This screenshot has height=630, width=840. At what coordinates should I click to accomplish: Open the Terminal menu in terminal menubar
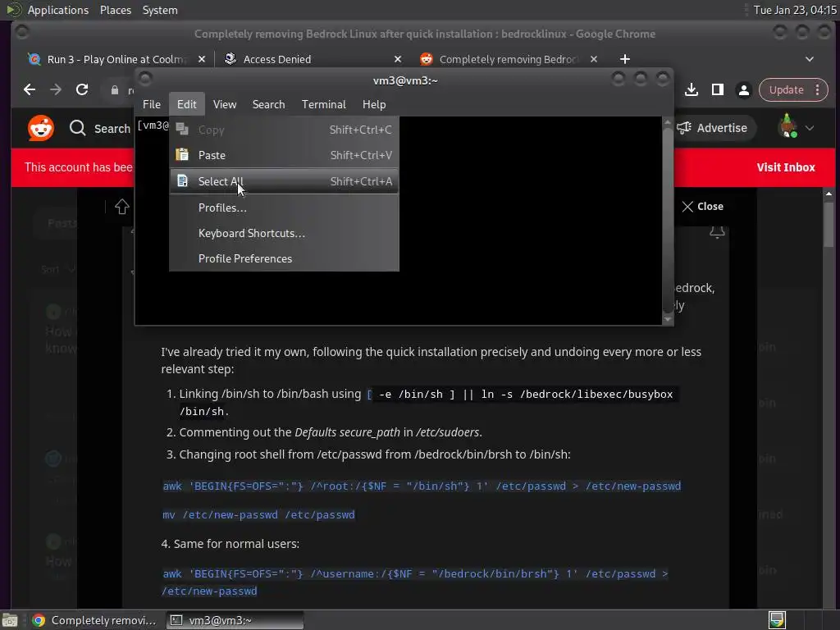click(323, 104)
